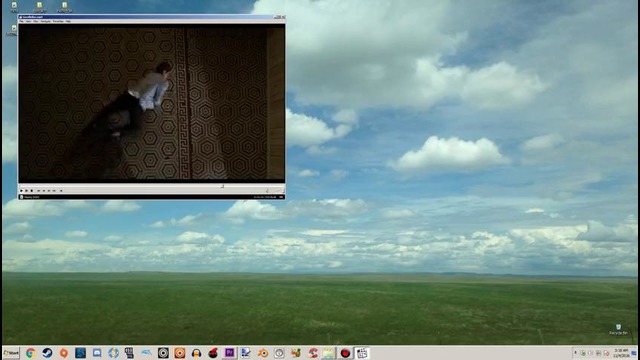Open the File menu in the media player
The image size is (640, 360).
(21, 21)
